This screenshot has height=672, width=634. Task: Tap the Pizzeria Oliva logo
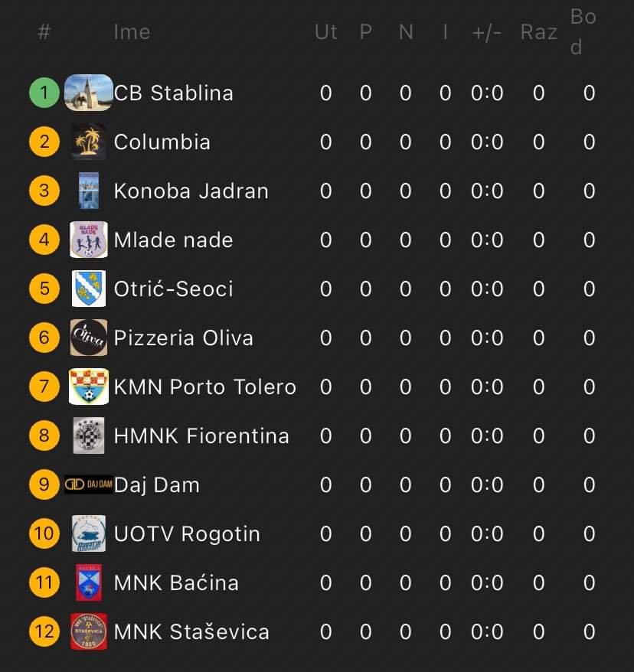point(89,338)
